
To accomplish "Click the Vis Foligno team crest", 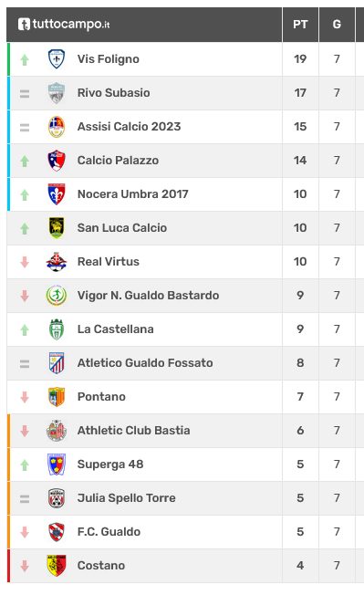I will (x=57, y=59).
